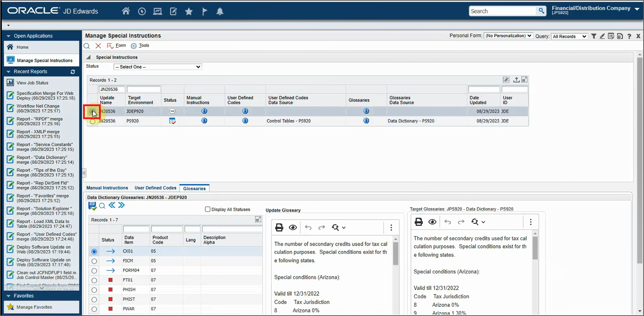Export grid data with the upload arrow icon

click(516, 80)
